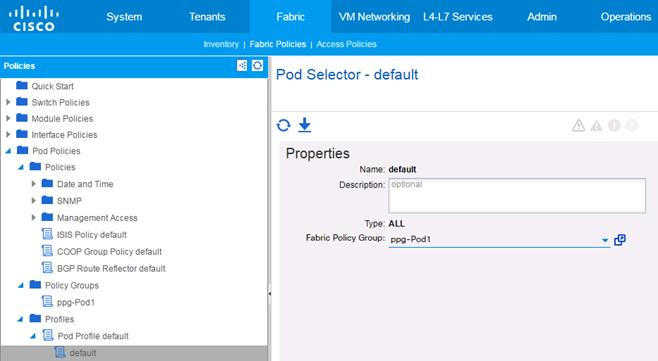The image size is (658, 361).
Task: Open the linked policy icon beside ppg-Pod1
Action: 620,240
